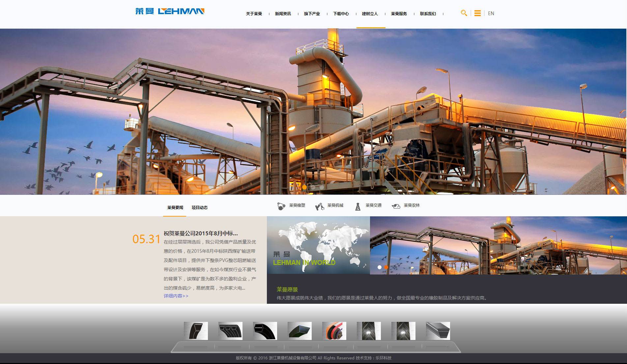
Task: Click the Lehman logo in header
Action: pyautogui.click(x=170, y=12)
